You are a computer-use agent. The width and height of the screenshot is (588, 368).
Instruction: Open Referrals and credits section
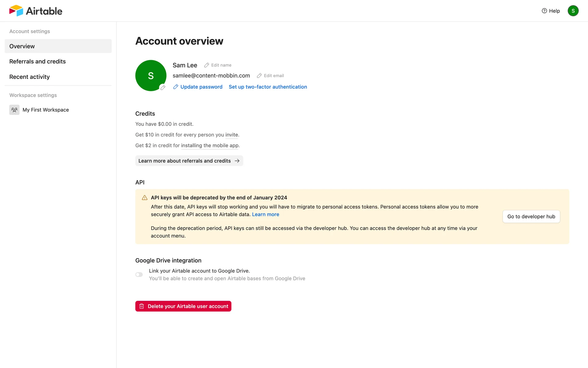pos(37,61)
